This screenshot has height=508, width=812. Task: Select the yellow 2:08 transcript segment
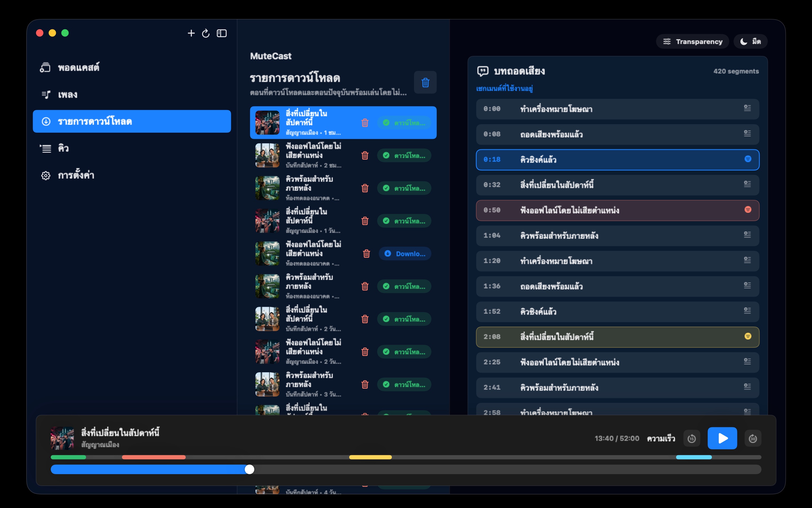point(617,337)
